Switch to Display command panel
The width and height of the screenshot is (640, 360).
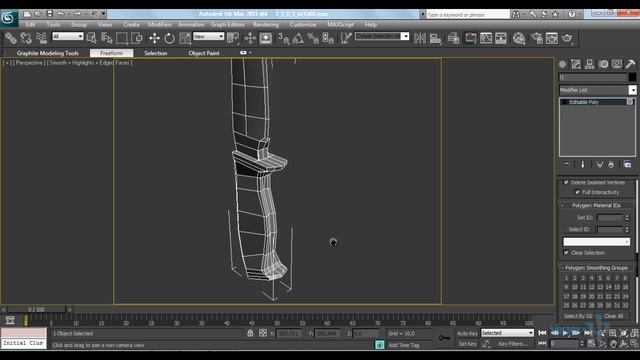coord(617,64)
